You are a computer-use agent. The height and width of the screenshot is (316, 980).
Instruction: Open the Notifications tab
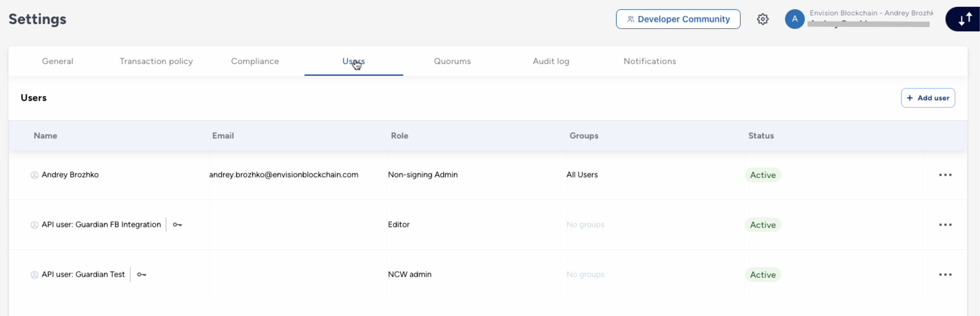tap(650, 61)
